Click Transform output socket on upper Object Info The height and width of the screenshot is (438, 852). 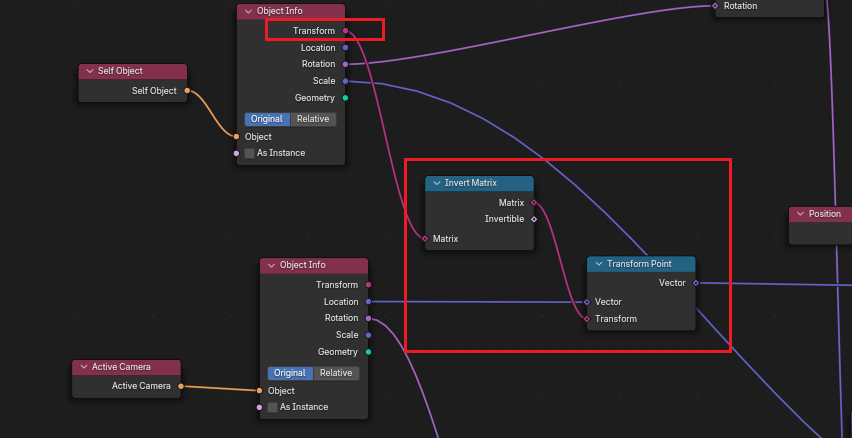346,31
